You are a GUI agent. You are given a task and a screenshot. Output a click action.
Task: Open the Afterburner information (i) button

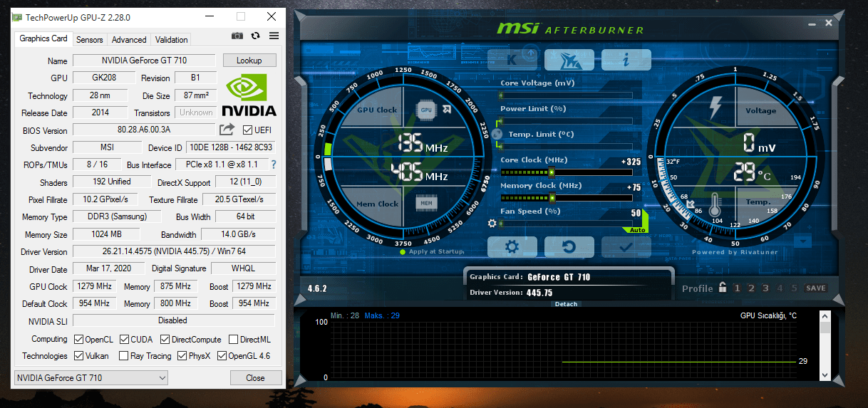click(x=626, y=60)
